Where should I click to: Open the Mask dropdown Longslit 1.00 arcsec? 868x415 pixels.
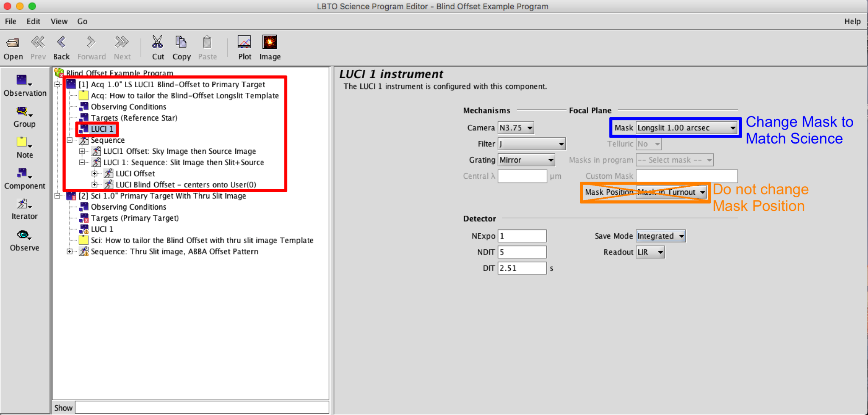click(687, 128)
